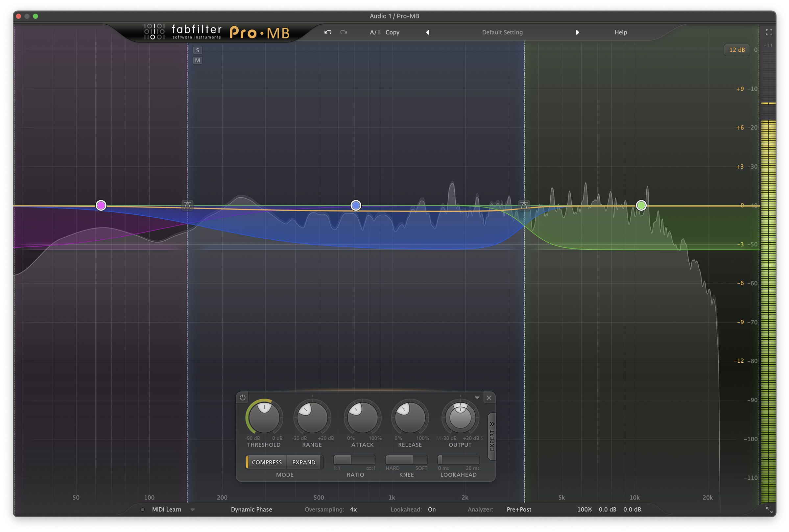Viewport: 789px width, 532px height.
Task: Expand the EXPERT settings panel
Action: [x=492, y=437]
